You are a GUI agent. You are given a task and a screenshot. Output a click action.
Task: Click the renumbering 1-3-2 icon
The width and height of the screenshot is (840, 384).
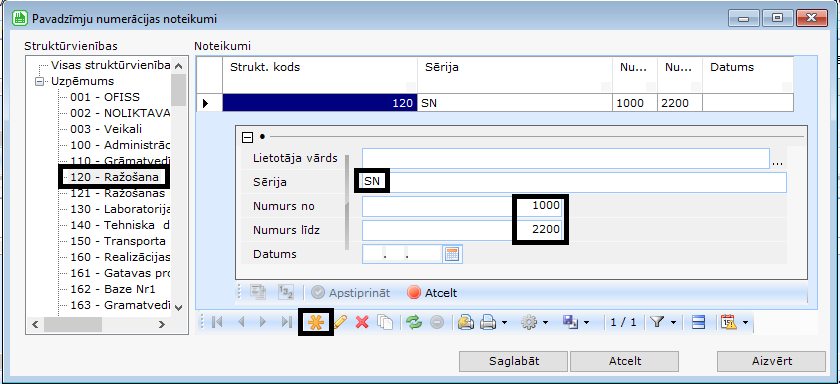(x=286, y=292)
